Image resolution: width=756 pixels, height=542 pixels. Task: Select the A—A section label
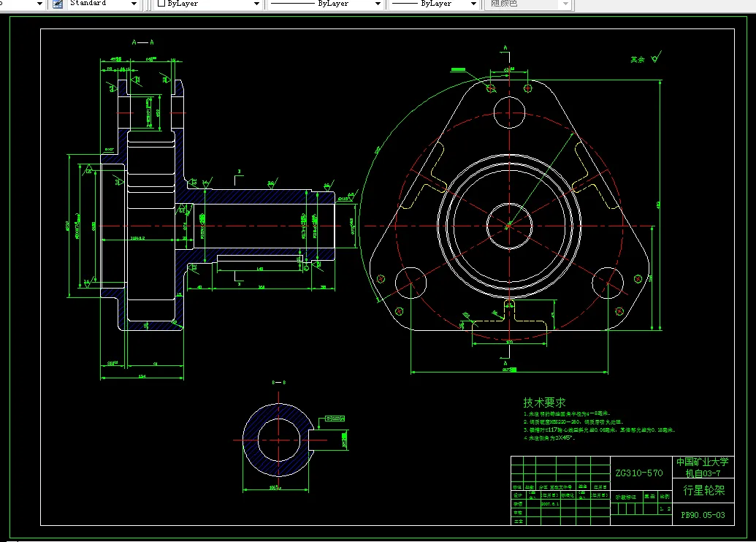[142, 42]
